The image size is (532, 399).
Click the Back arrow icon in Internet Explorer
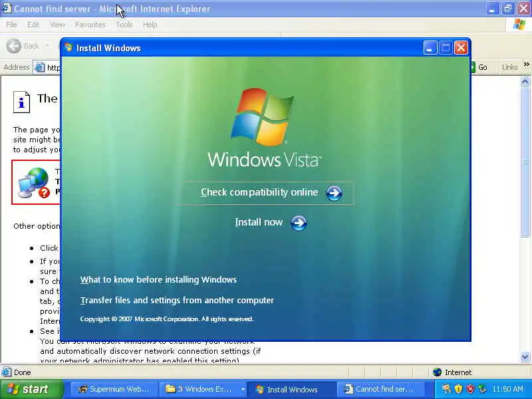[x=14, y=46]
